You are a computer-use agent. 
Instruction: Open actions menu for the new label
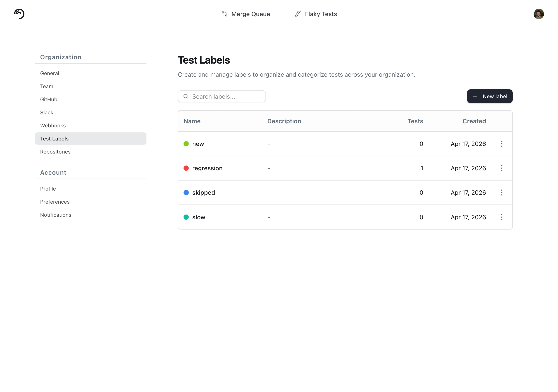[502, 144]
